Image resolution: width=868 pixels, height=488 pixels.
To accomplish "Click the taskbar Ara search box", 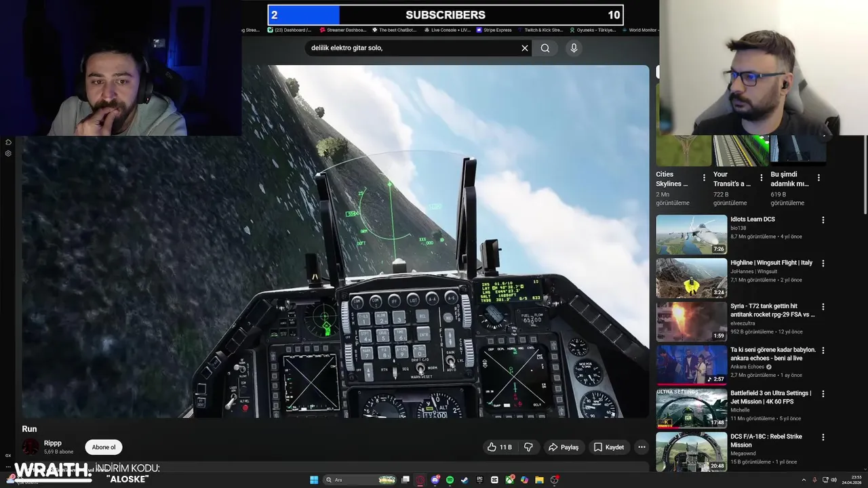I will coord(359,480).
